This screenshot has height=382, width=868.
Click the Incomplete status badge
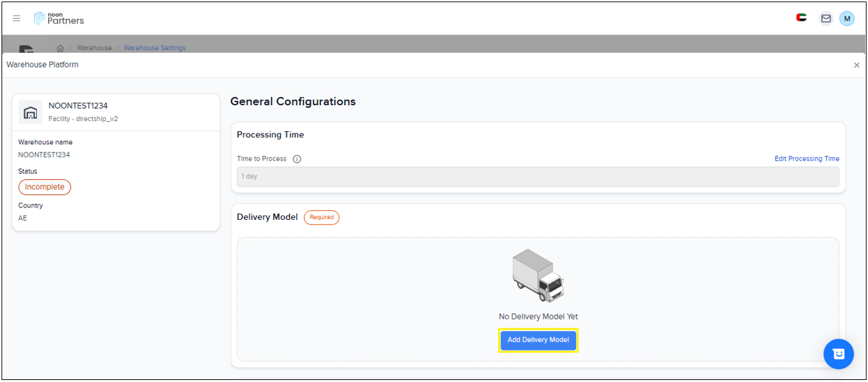[45, 187]
